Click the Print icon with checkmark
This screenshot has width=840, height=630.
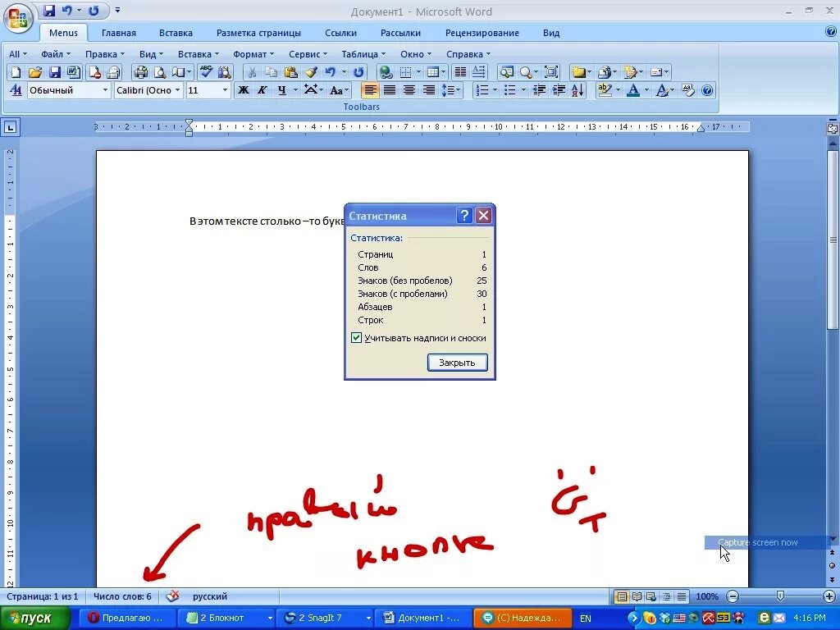(x=141, y=72)
